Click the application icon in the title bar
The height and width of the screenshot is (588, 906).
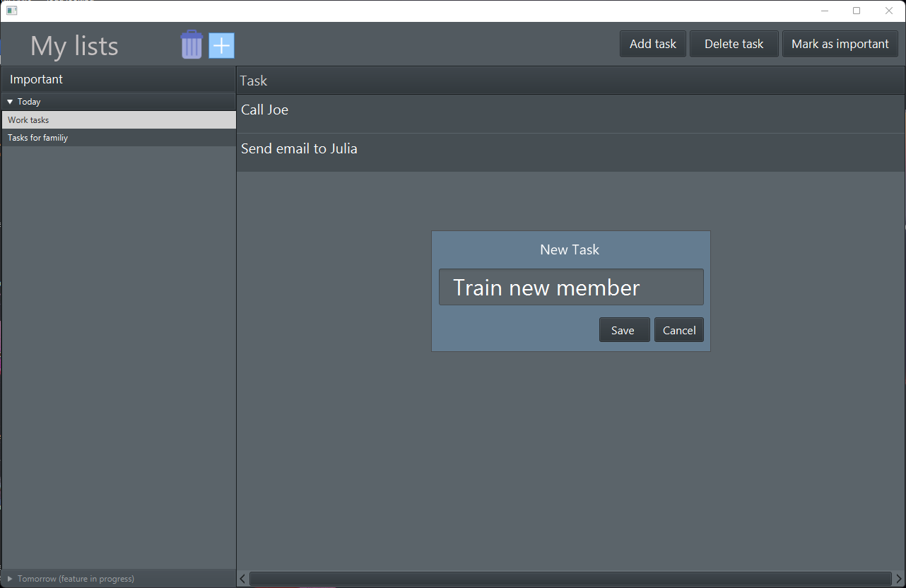pyautogui.click(x=11, y=11)
